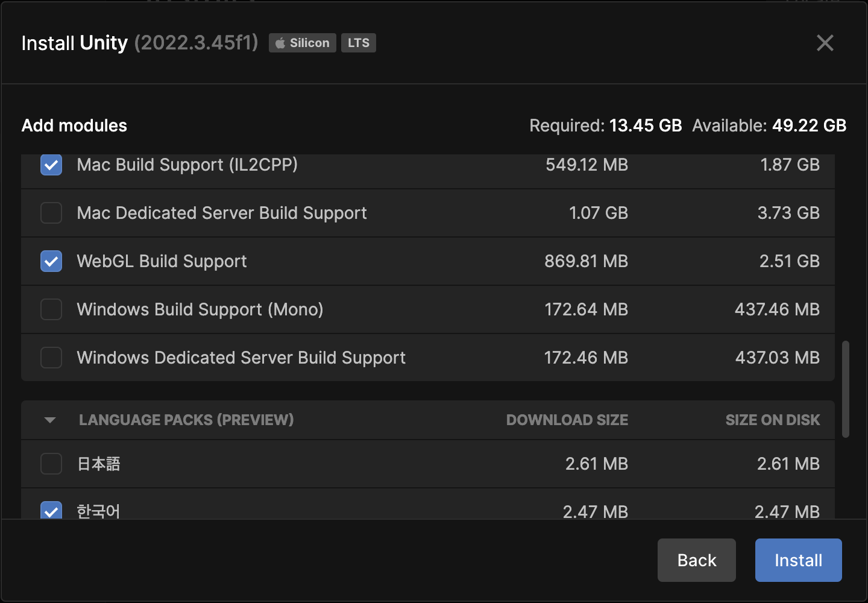This screenshot has width=868, height=603.
Task: Click the 'Available: 49.22 GB' text
Action: coord(769,125)
